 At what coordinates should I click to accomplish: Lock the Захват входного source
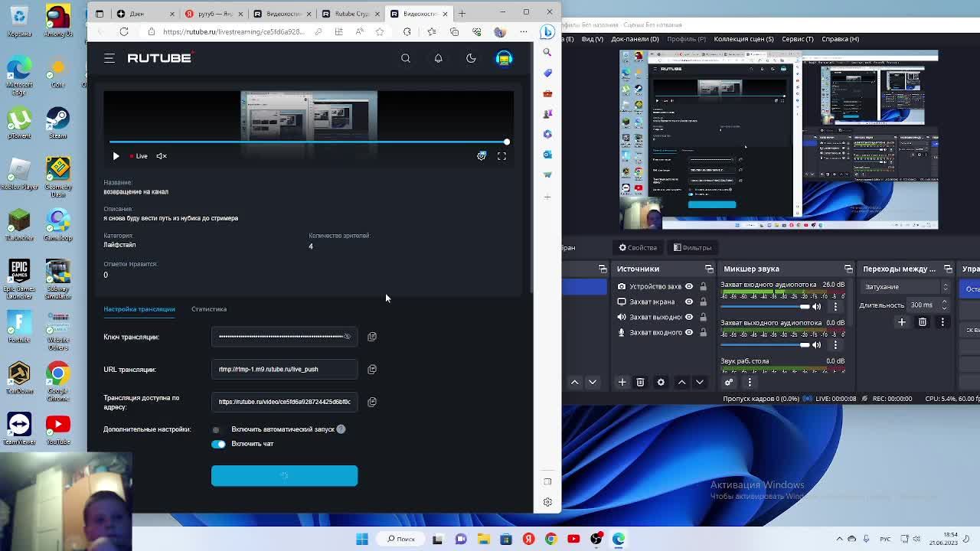tap(703, 332)
